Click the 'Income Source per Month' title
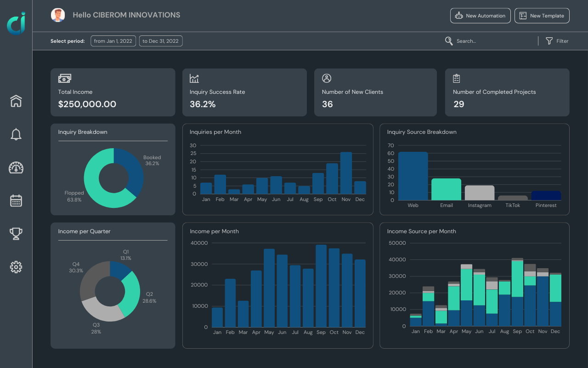 (x=422, y=231)
